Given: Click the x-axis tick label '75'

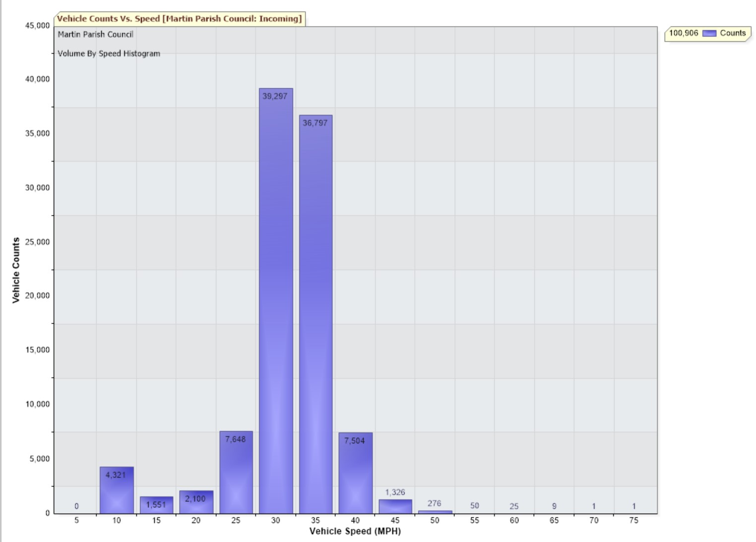Looking at the screenshot, I should click(x=634, y=520).
